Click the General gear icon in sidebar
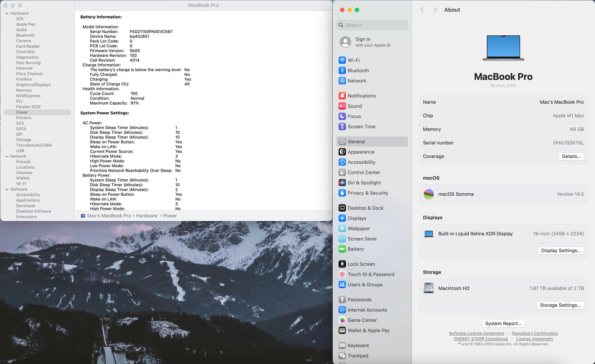Screen dimensions: 595x364 click(x=342, y=141)
